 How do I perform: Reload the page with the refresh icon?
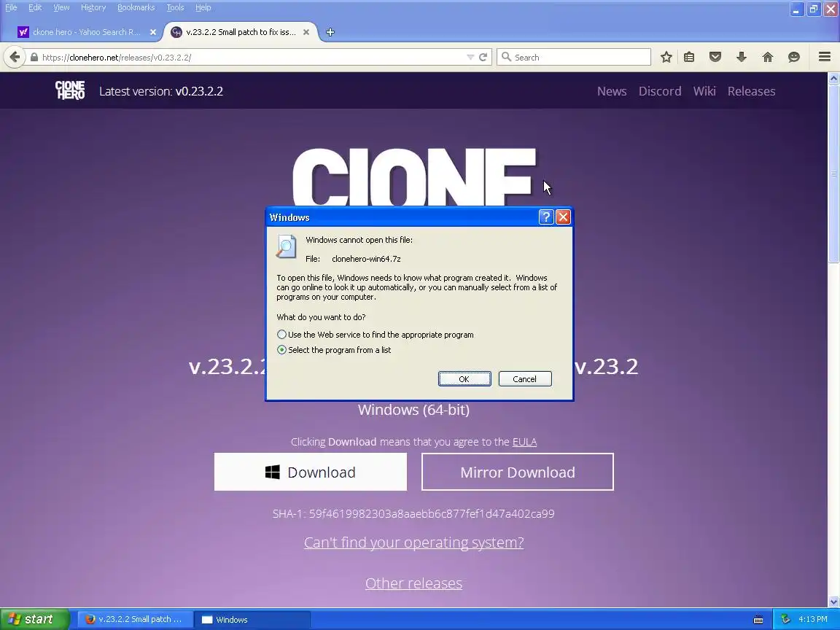[483, 58]
